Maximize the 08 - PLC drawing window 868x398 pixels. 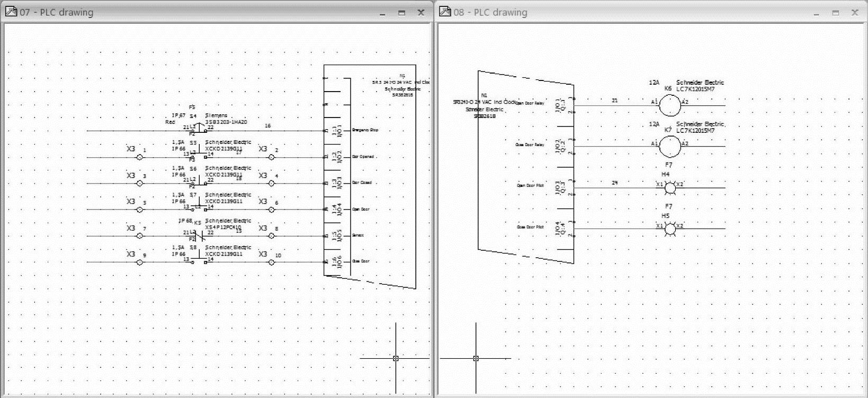pos(835,13)
